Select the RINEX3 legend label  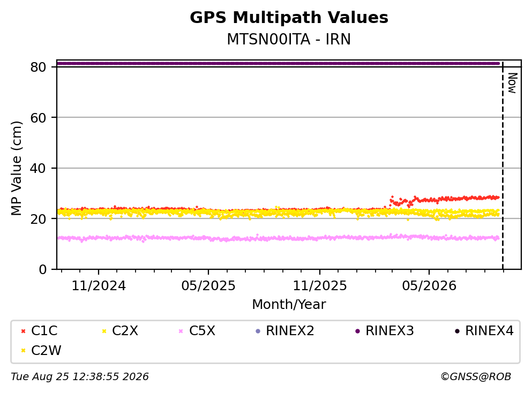(389, 331)
